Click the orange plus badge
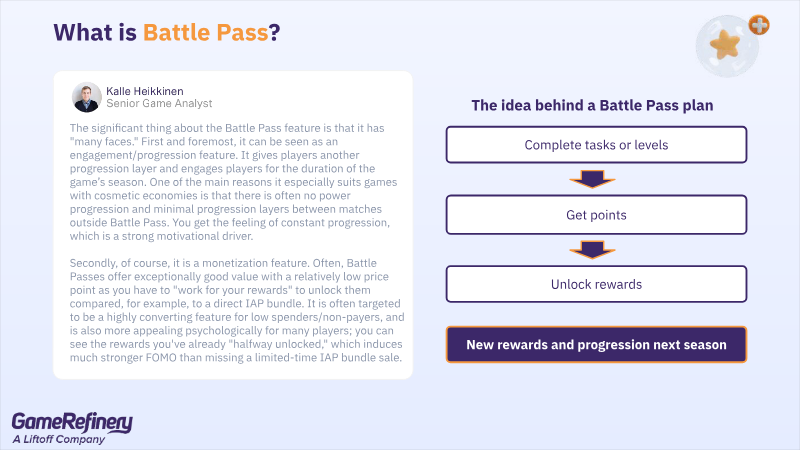The height and width of the screenshot is (450, 800). point(758,26)
